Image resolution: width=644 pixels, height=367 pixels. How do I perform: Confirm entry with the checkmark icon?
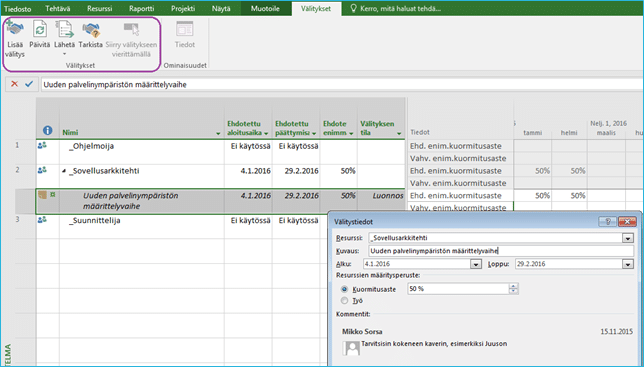29,84
